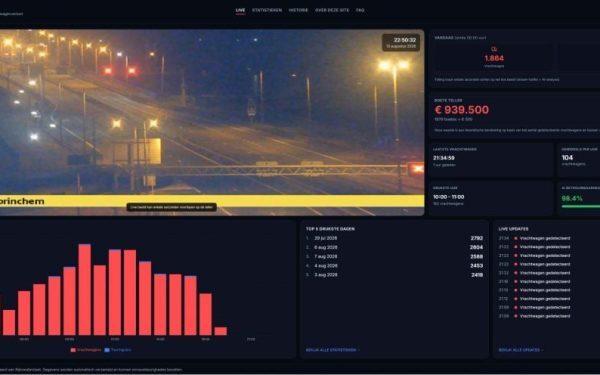Image resolution: width=600 pixels, height=375 pixels.
Task: Click the yellow Gorinchem banner on the feed
Action: click(x=212, y=201)
